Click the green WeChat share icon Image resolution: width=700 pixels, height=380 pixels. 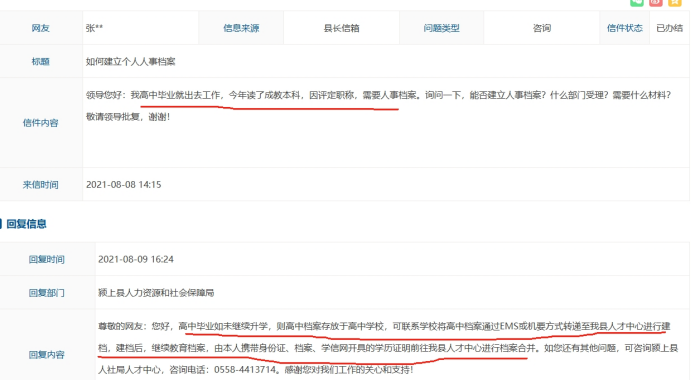click(637, 2)
